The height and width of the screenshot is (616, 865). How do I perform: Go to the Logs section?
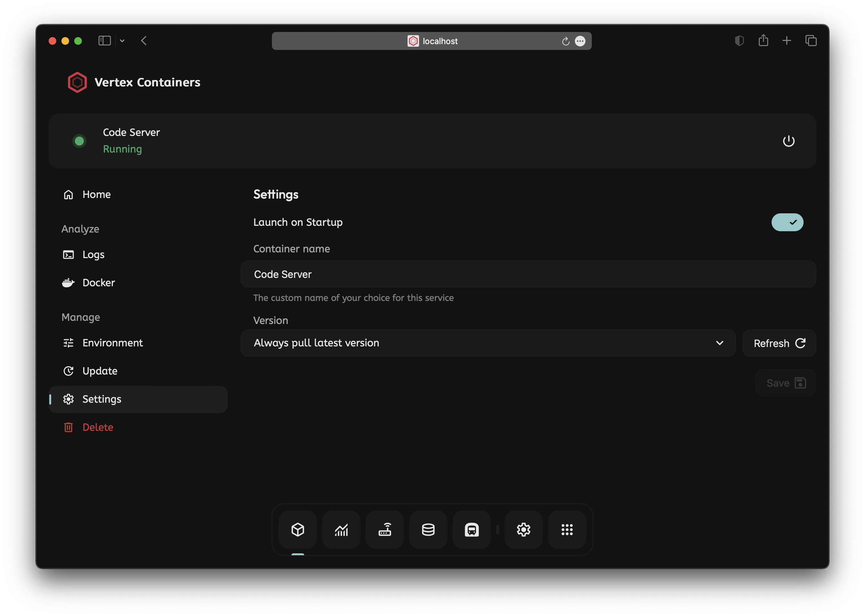click(93, 255)
